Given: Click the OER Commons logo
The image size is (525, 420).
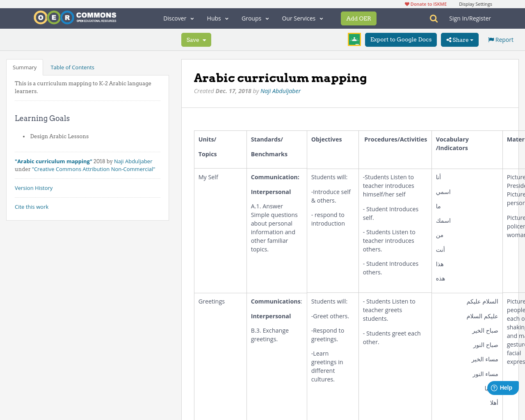Looking at the screenshot, I should [75, 17].
